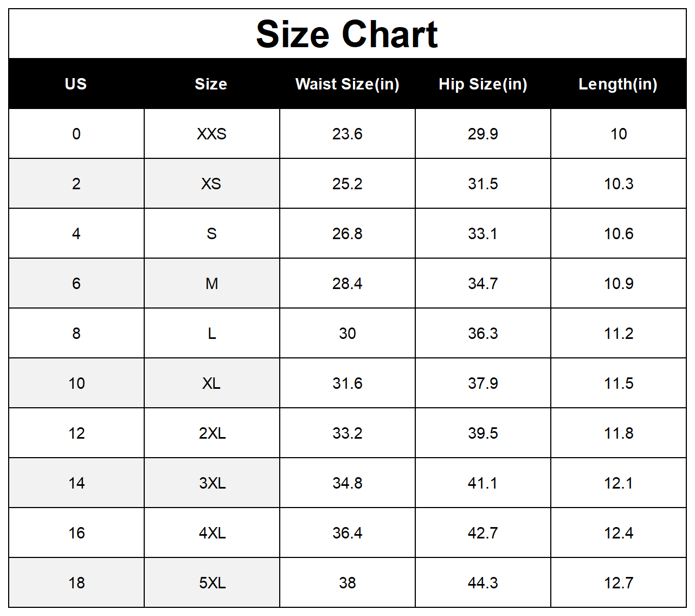The width and height of the screenshot is (695, 616).
Task: Select the XL size cell
Action: coord(212,383)
